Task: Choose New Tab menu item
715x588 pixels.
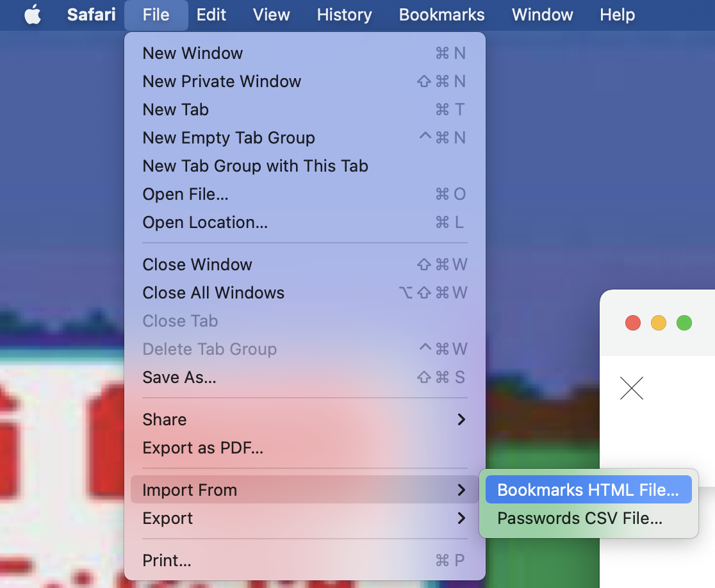Action: (x=304, y=110)
